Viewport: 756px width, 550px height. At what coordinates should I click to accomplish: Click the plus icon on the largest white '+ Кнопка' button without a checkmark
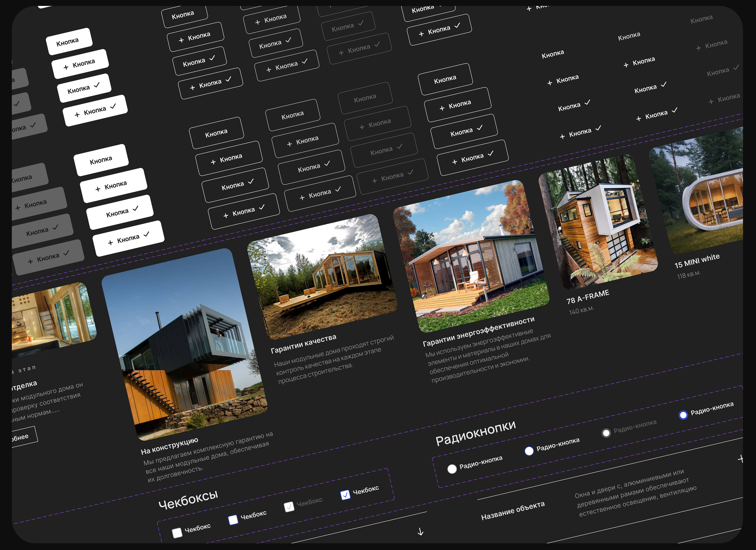98,189
